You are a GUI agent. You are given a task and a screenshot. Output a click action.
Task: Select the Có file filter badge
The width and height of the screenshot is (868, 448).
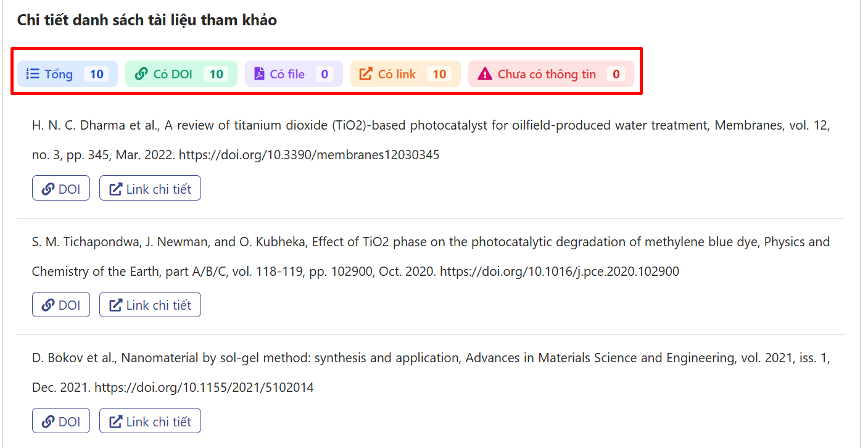tap(294, 74)
